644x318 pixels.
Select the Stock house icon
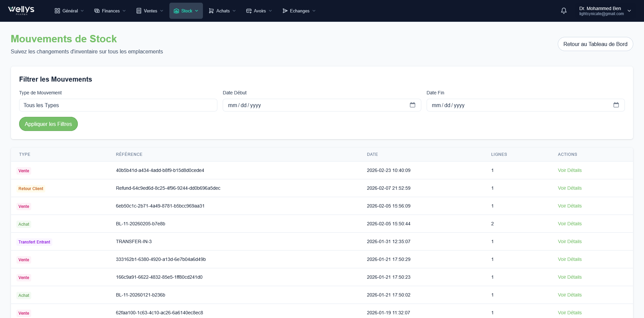[177, 11]
